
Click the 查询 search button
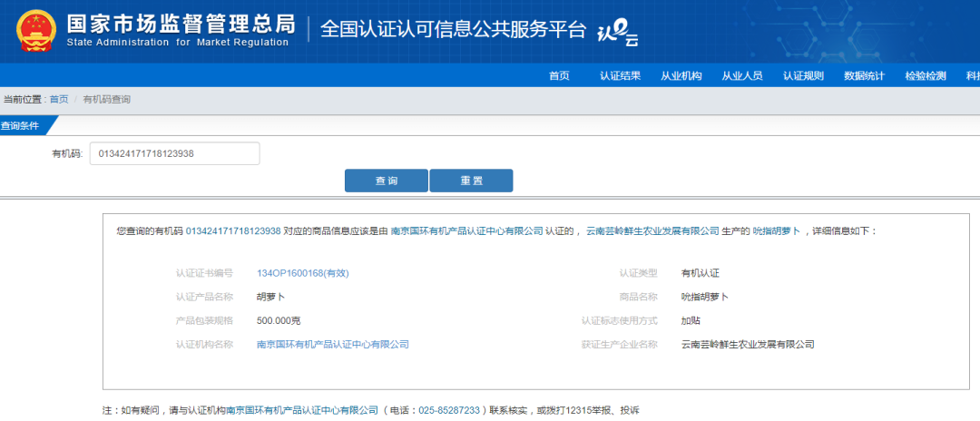click(x=387, y=181)
